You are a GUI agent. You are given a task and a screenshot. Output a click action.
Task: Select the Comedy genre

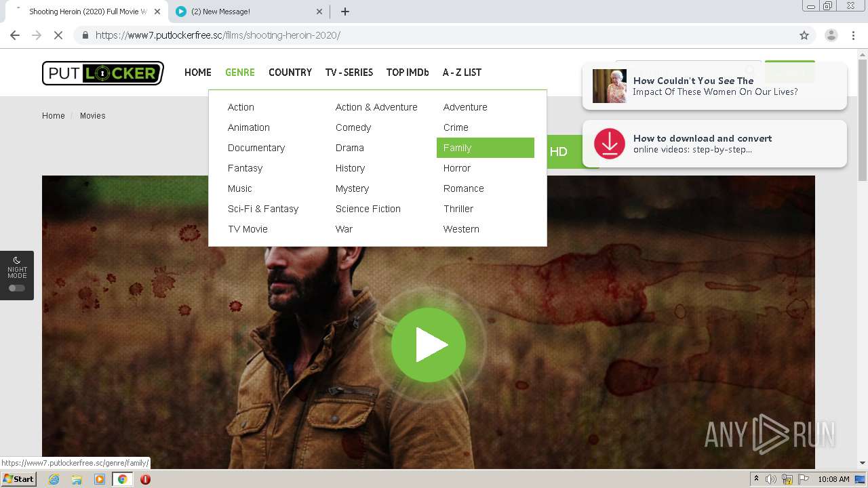pyautogui.click(x=353, y=127)
